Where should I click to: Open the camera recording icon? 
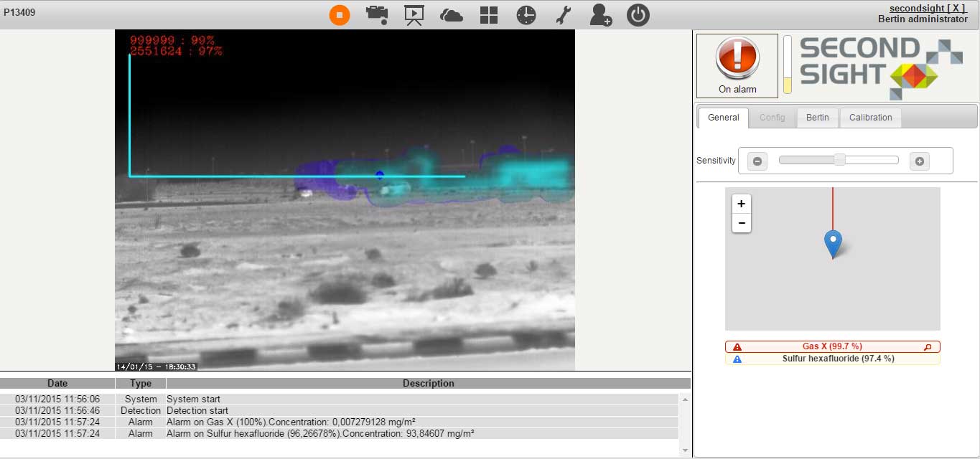click(377, 14)
